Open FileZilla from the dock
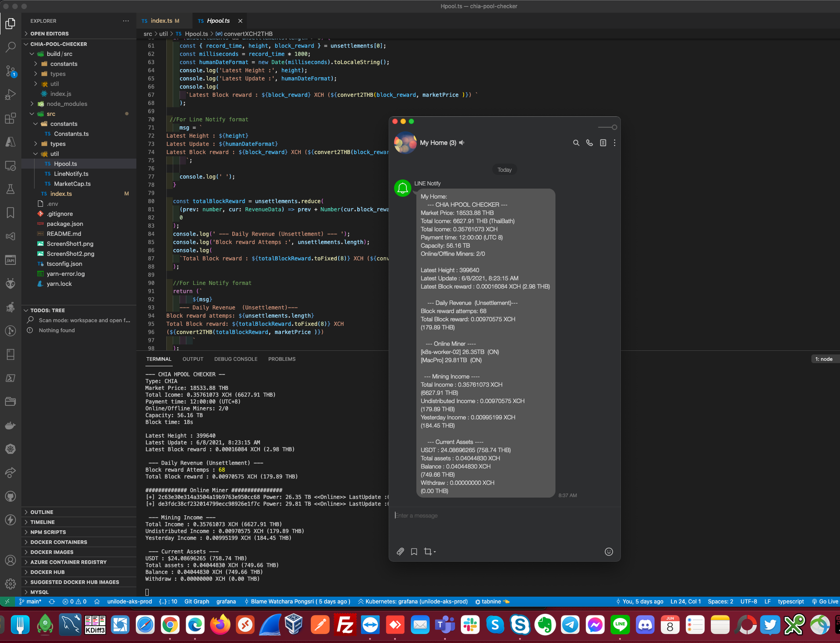The height and width of the screenshot is (643, 840). [x=345, y=626]
